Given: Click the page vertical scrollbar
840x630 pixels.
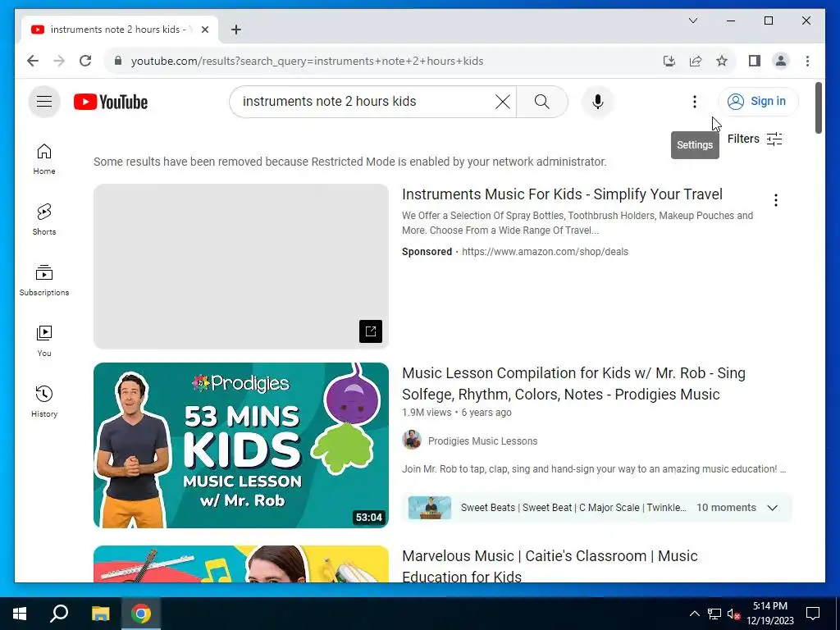Looking at the screenshot, I should coord(818,107).
